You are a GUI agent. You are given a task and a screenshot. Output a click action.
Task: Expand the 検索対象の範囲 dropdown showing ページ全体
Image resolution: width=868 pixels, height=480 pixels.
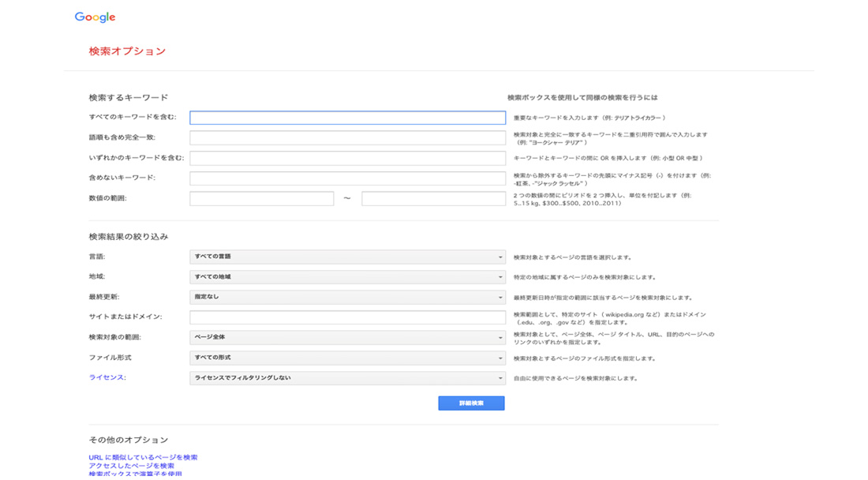[347, 338]
